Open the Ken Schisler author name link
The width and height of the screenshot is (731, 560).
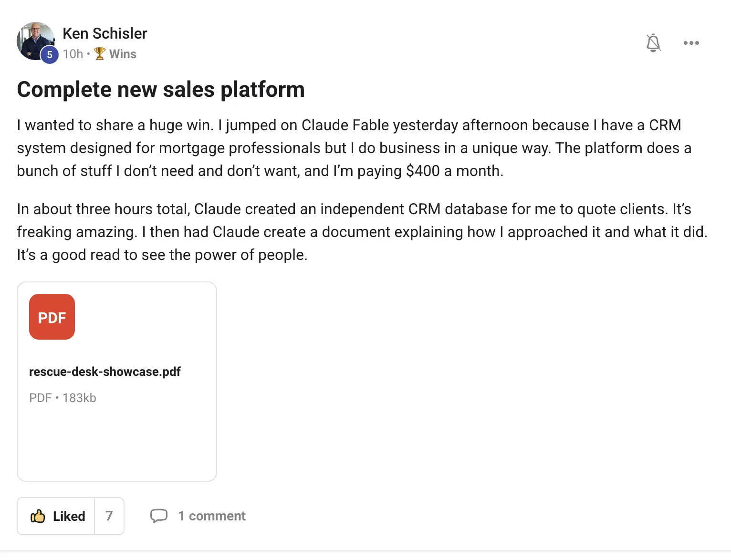point(104,33)
